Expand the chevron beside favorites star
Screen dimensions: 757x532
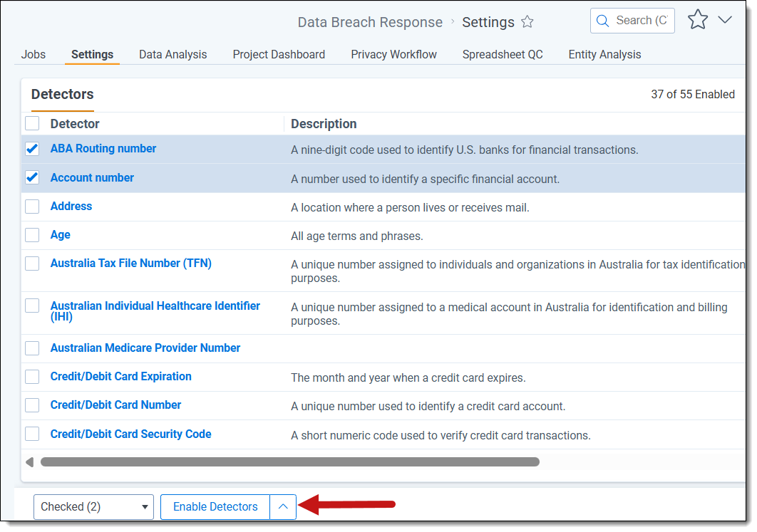tap(725, 20)
